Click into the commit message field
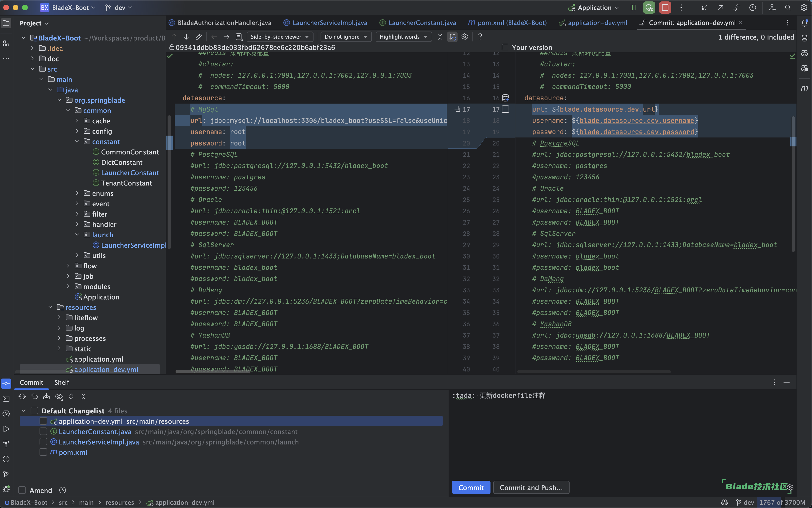Image resolution: width=812 pixels, height=508 pixels. point(622,433)
